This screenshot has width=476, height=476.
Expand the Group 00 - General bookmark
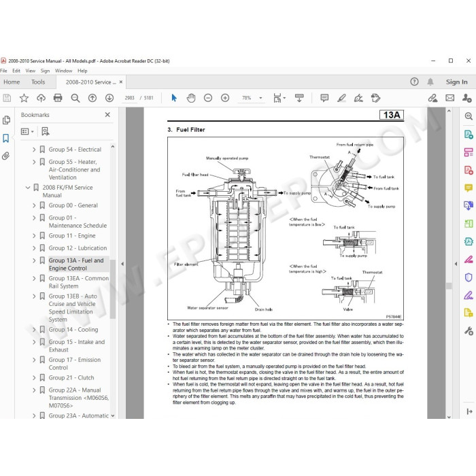tap(34, 205)
